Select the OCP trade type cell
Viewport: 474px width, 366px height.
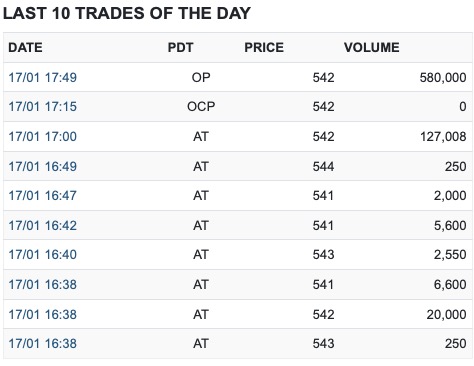click(x=201, y=107)
